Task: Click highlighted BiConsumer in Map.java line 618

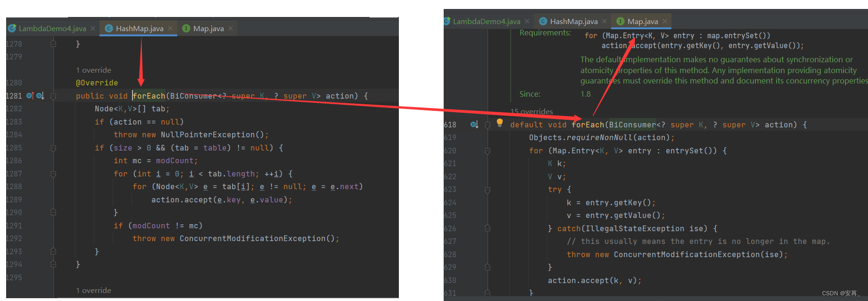Action: click(632, 125)
